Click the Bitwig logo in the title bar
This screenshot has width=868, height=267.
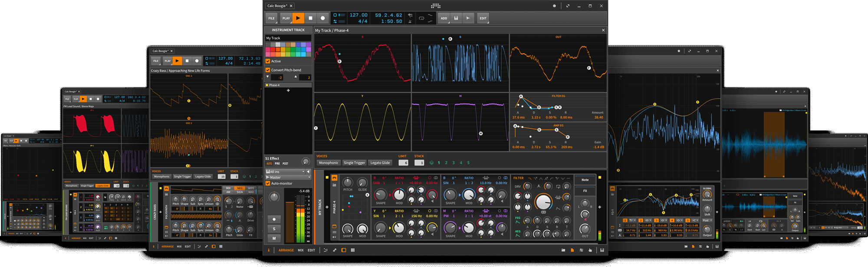point(436,6)
